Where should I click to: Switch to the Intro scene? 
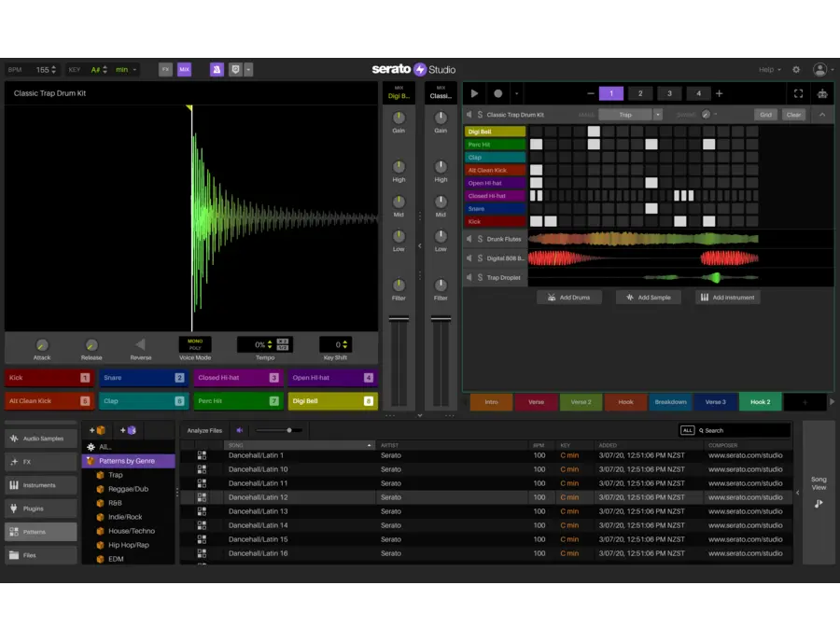(491, 401)
